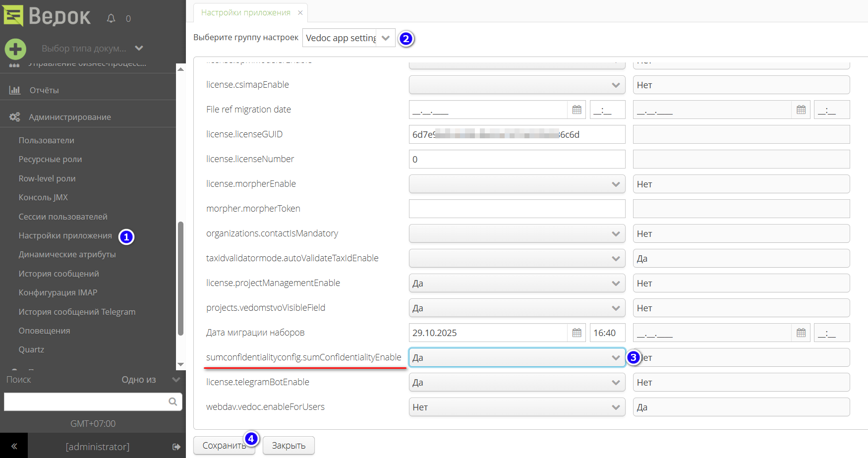Click the Закрыть button

coord(289,445)
